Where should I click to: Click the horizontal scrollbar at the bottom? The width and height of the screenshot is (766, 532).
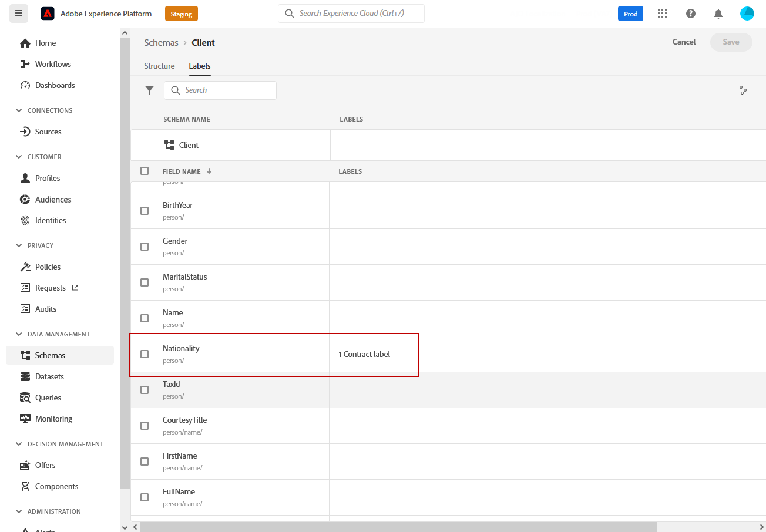pyautogui.click(x=398, y=527)
